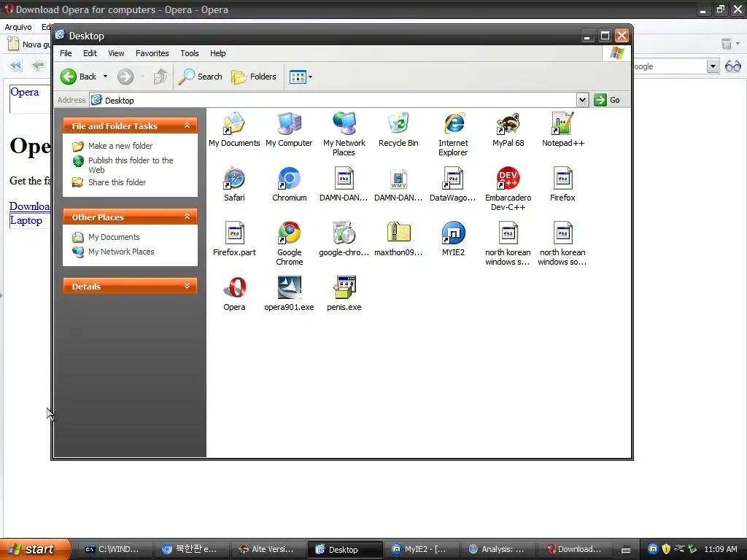Open the File menu in Desktop window
The image size is (747, 560).
click(x=66, y=53)
